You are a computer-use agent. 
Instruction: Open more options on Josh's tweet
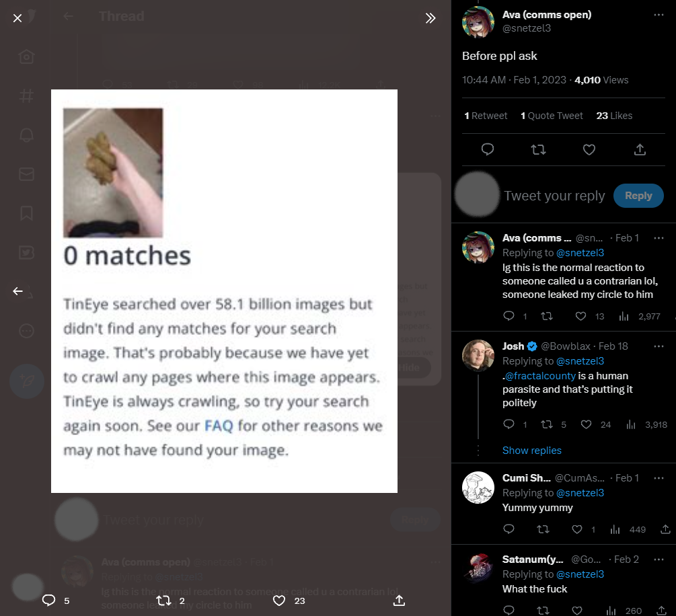tap(659, 346)
